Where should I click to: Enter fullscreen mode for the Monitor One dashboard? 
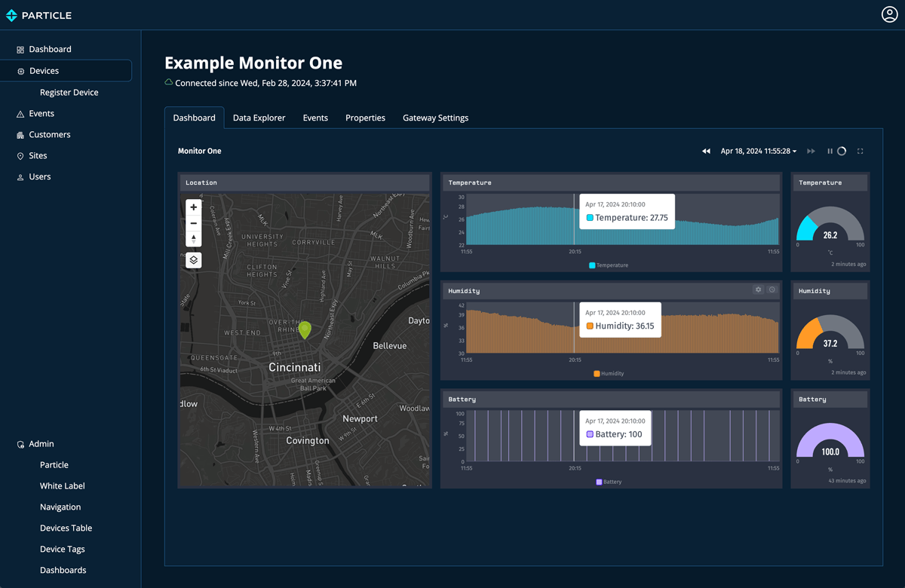(861, 151)
